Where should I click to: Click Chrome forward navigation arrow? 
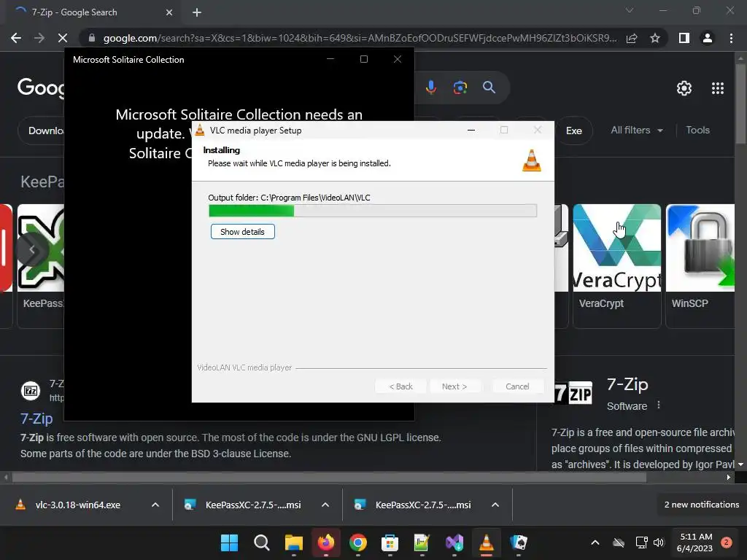click(x=39, y=38)
